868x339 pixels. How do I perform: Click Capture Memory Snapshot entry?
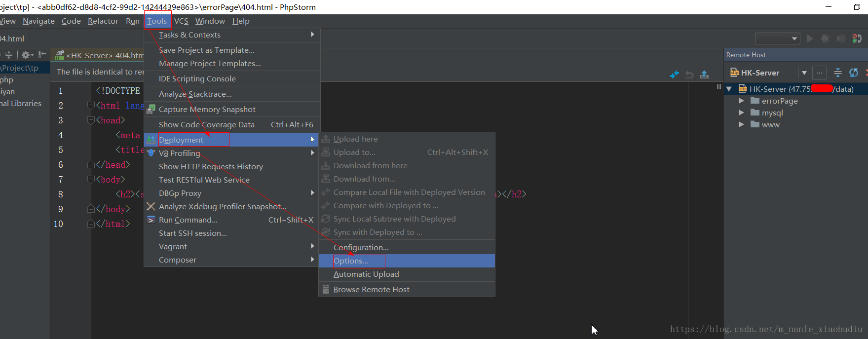[232, 109]
